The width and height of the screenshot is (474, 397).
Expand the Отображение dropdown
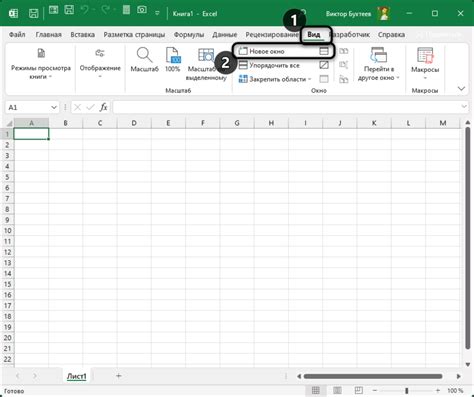click(100, 64)
